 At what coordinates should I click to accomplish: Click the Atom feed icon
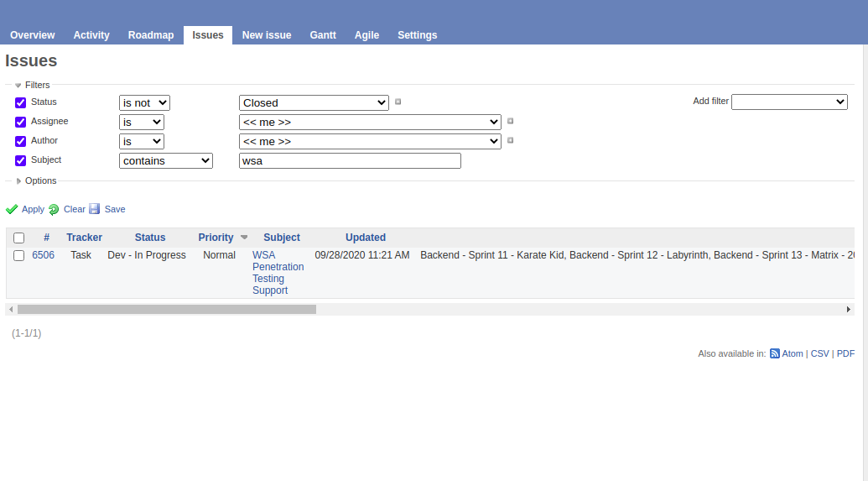tap(775, 354)
